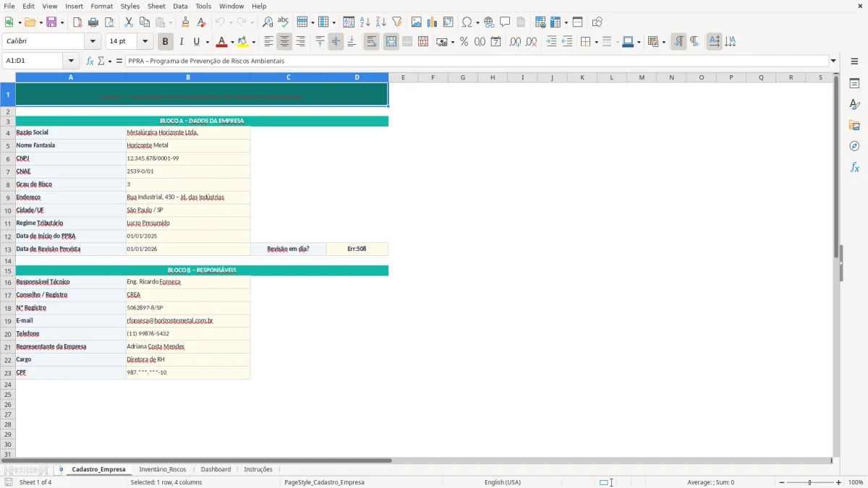Image resolution: width=868 pixels, height=488 pixels.
Task: Click the Show Draw Functions icon
Action: (x=597, y=22)
